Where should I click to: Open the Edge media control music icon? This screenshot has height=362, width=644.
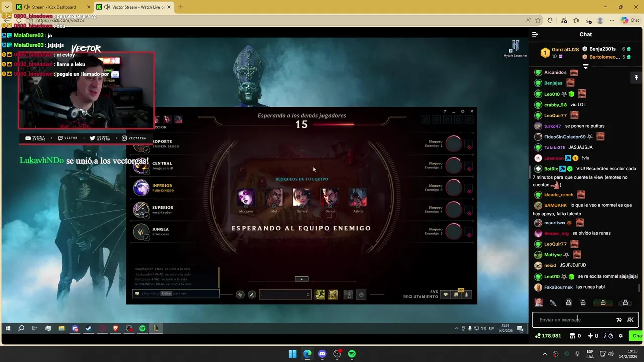pos(563,20)
